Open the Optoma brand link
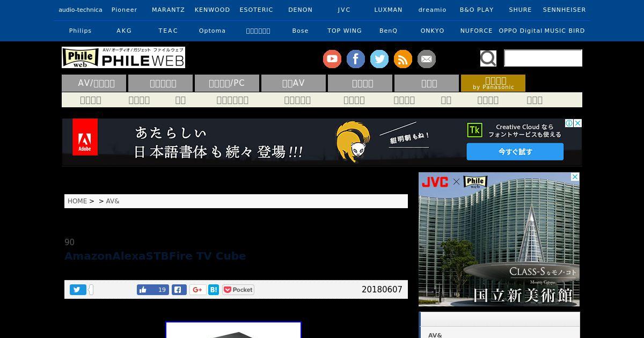 (x=213, y=31)
